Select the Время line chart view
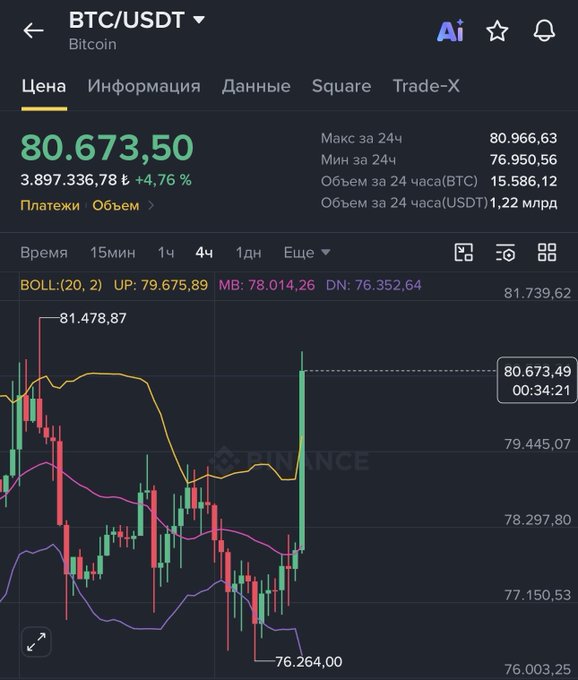The image size is (578, 680). coord(44,252)
